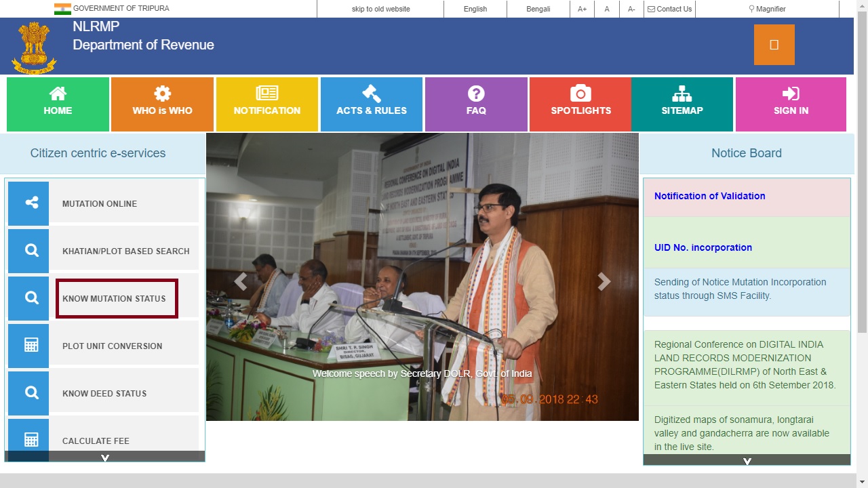Image resolution: width=868 pixels, height=488 pixels.
Task: Show the next carousel slide
Action: tap(604, 282)
